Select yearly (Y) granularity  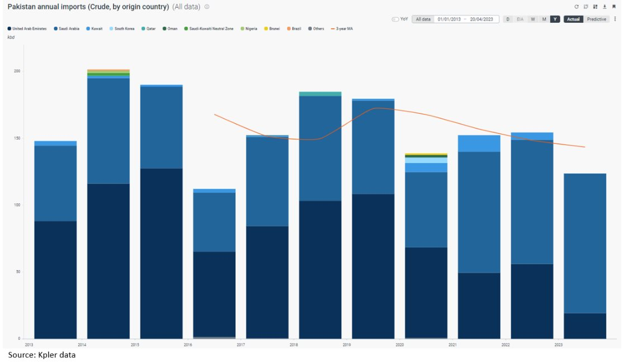(555, 19)
